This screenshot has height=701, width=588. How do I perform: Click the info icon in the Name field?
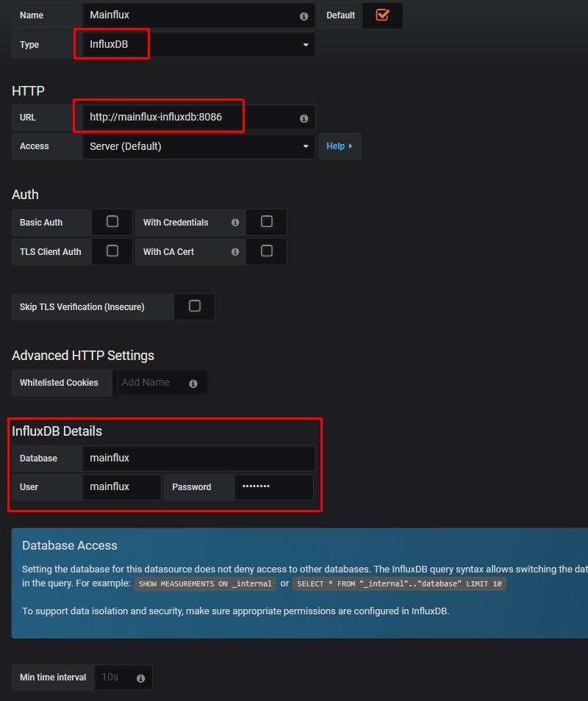[304, 17]
